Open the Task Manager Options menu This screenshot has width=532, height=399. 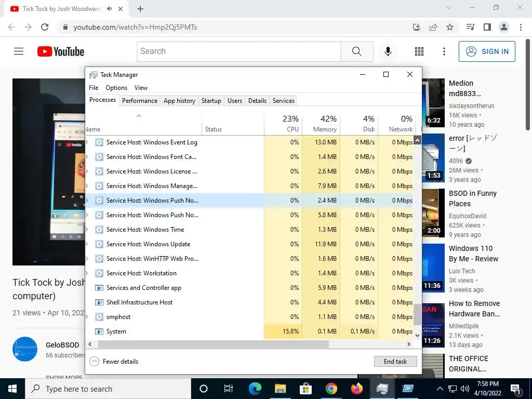(116, 87)
